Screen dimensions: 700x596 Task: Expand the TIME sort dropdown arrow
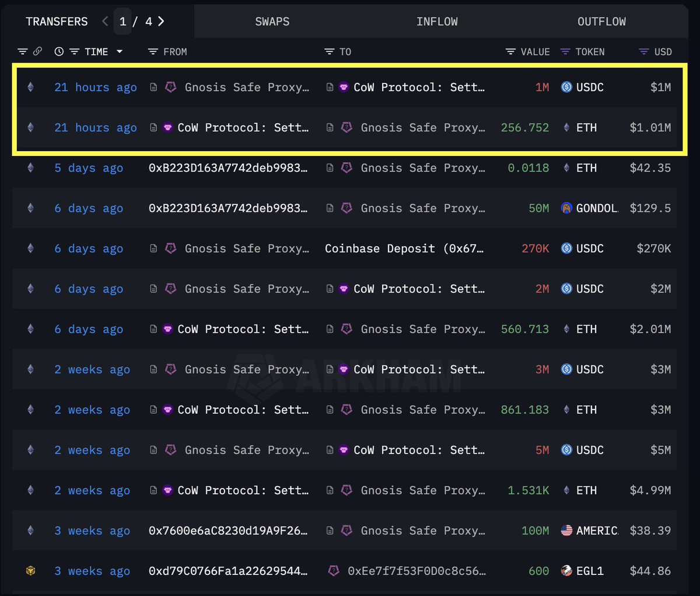pos(120,51)
